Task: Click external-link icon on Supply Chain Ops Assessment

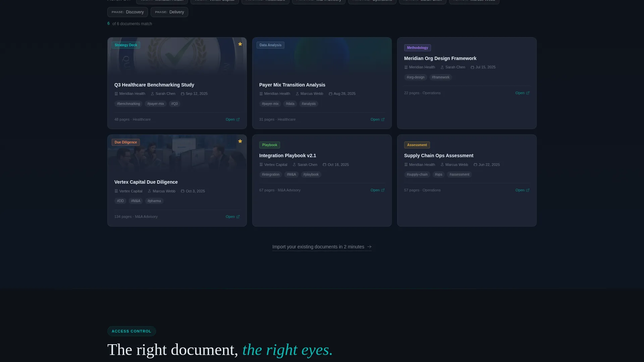Action: [528, 190]
